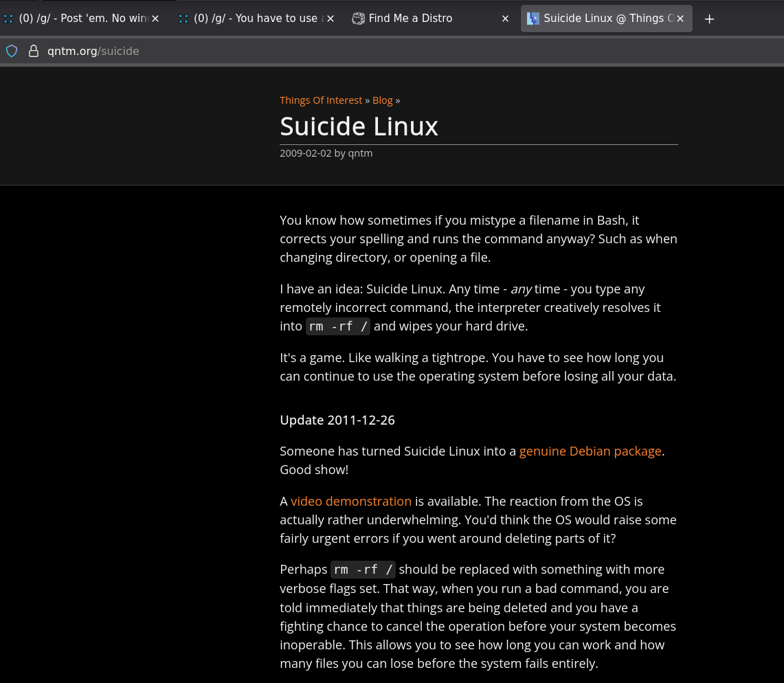784x683 pixels.
Task: Click the "Update 2011-12-26" subheading
Action: point(337,420)
